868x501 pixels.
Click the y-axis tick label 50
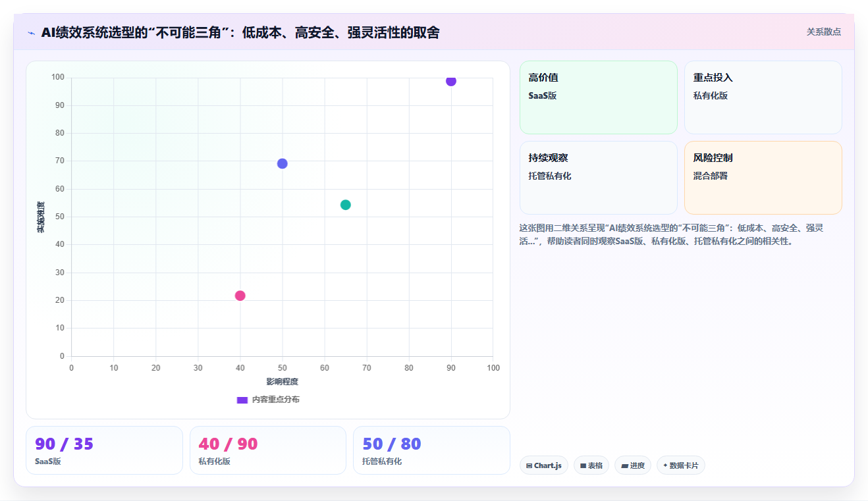click(61, 217)
